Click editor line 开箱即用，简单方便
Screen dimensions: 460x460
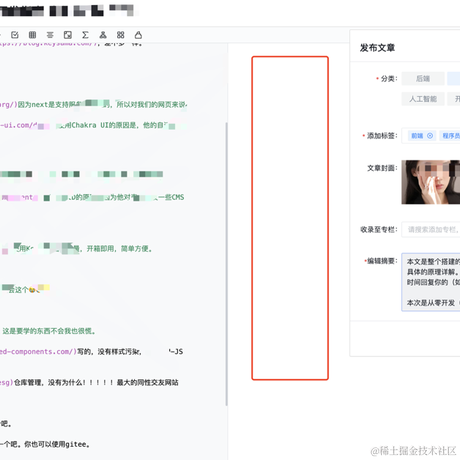119,249
